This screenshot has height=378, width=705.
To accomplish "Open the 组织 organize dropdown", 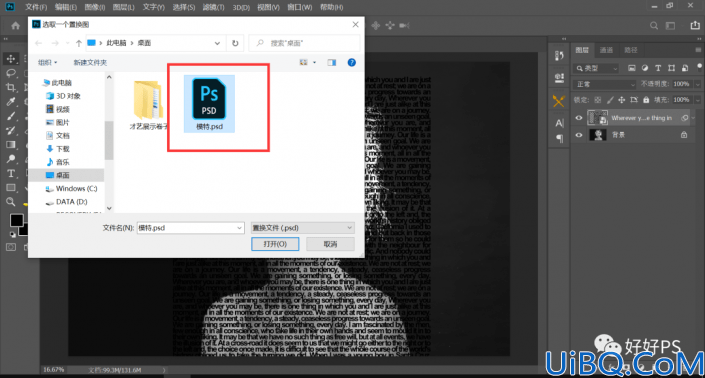I will pyautogui.click(x=47, y=62).
